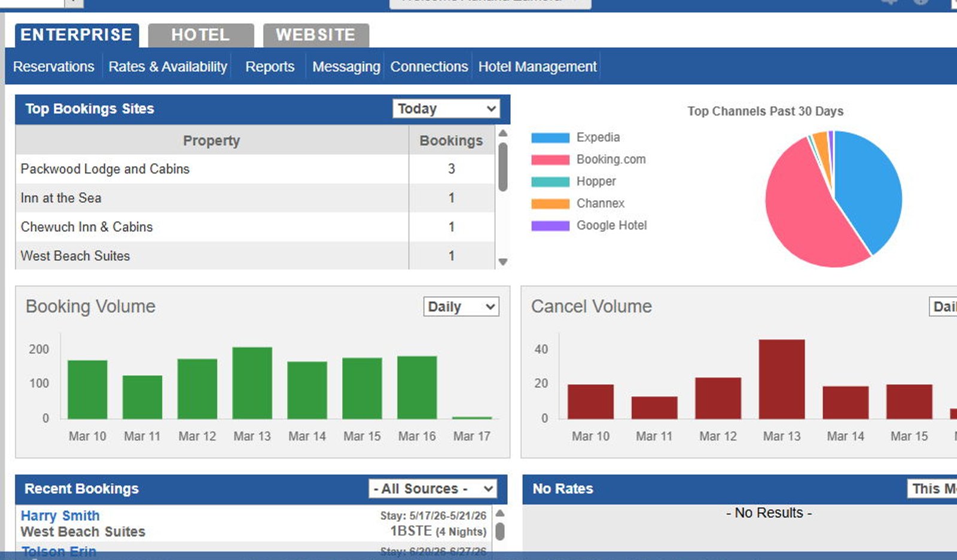Viewport: 957px width, 560px height.
Task: Click the Channex orange legend swatch
Action: (550, 204)
